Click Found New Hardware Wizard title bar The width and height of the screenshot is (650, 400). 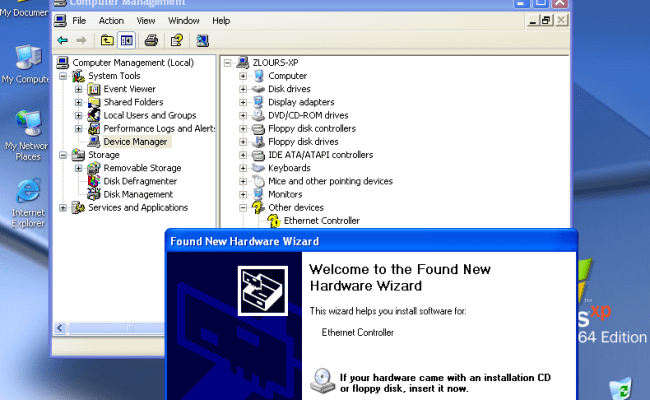371,241
